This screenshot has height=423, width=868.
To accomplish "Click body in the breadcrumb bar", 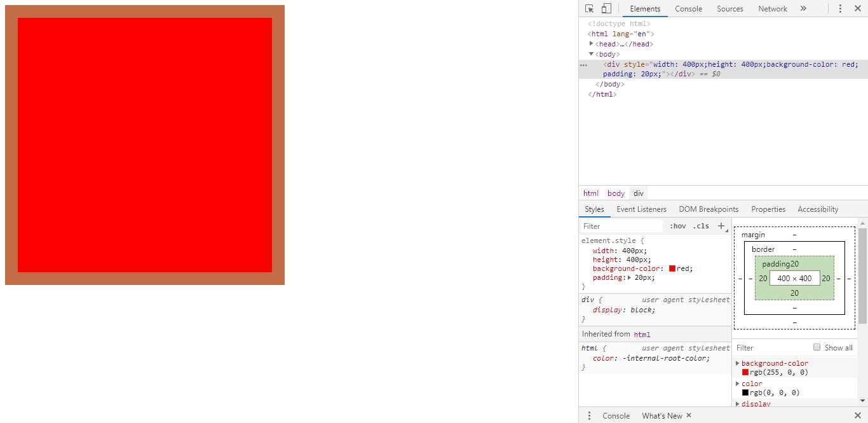I will (616, 193).
